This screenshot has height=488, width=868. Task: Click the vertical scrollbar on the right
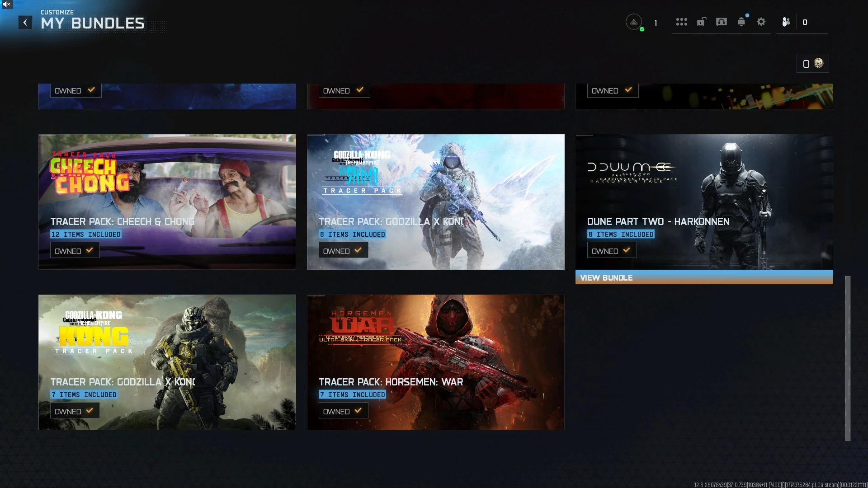click(x=848, y=358)
